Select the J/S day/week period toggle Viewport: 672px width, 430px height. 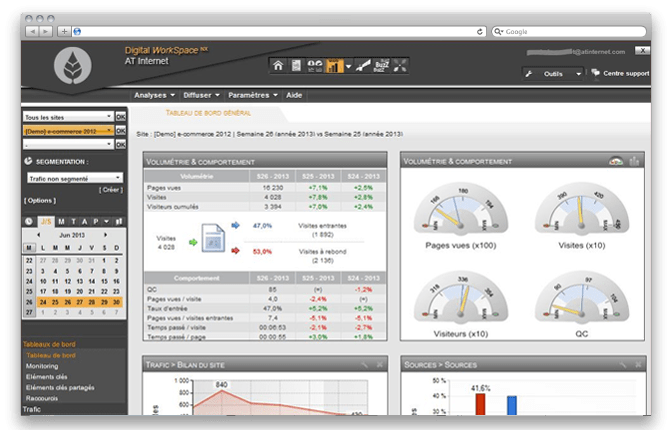click(x=45, y=221)
